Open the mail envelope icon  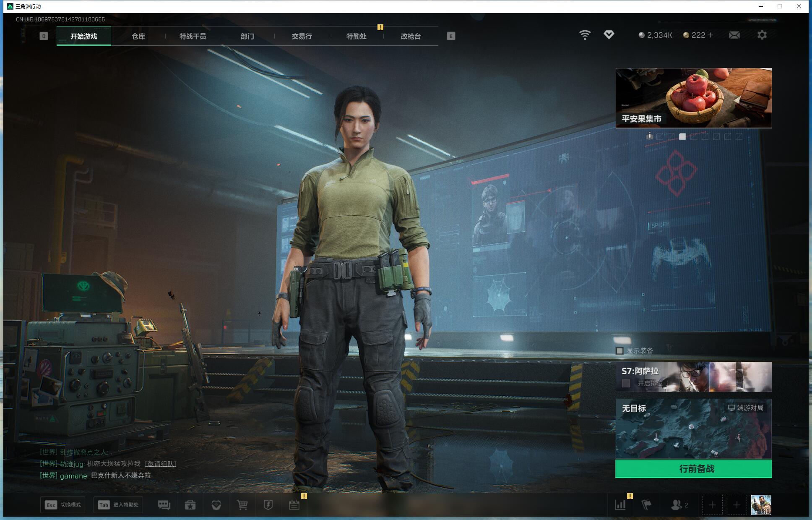[x=734, y=35]
